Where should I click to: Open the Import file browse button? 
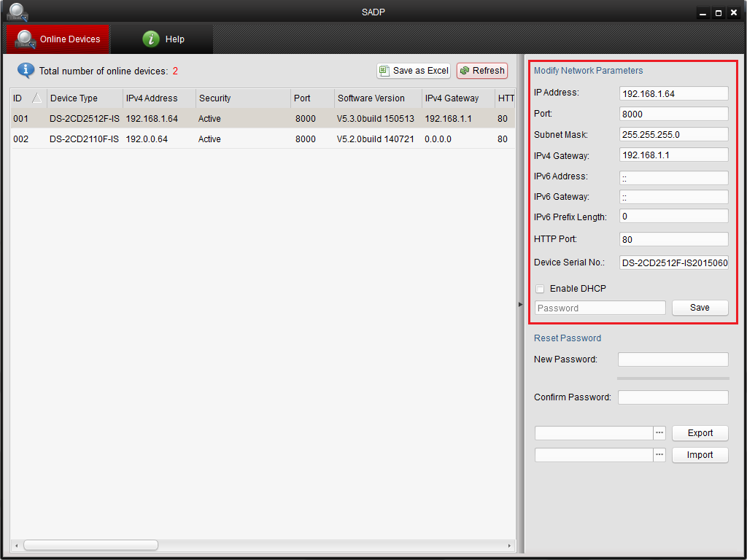[659, 454]
